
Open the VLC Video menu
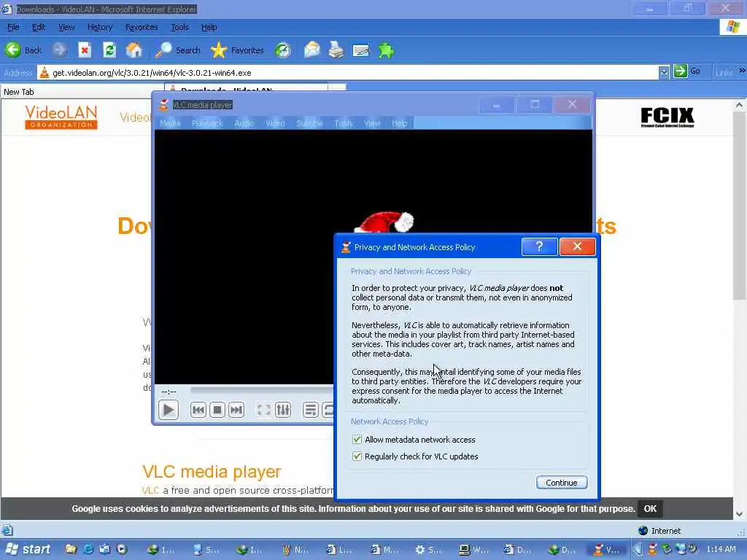click(275, 123)
